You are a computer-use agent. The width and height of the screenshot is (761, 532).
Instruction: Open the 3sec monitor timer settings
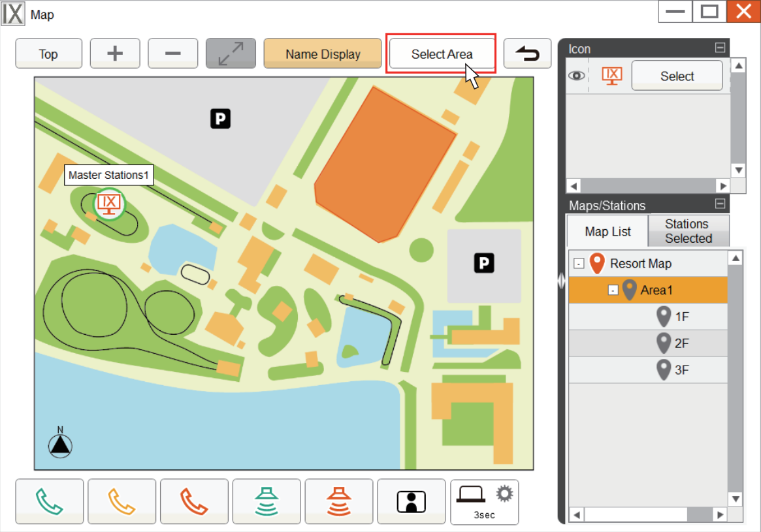click(x=484, y=501)
